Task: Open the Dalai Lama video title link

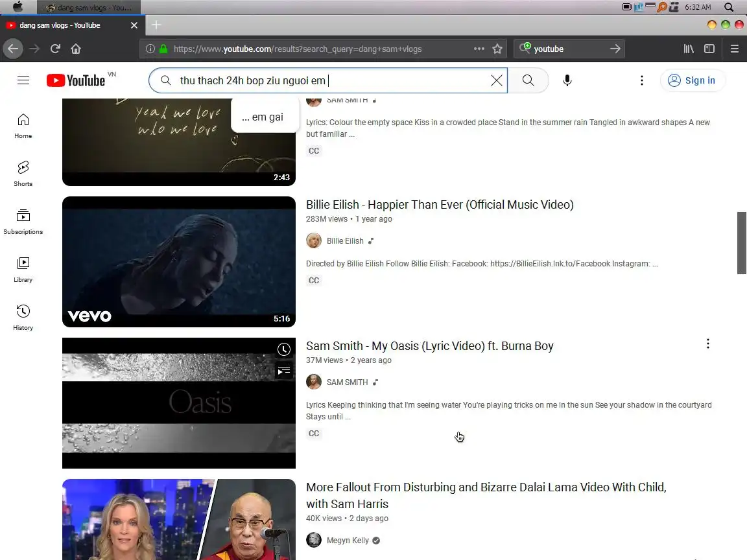Action: [x=486, y=496]
